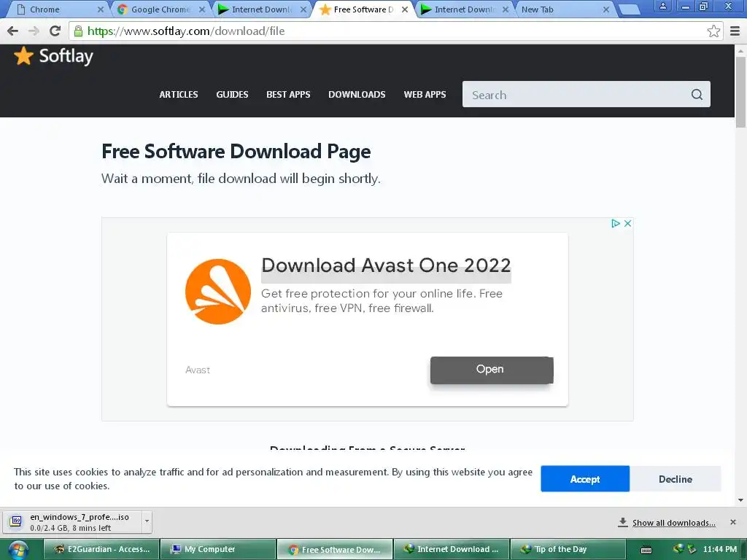This screenshot has height=560, width=747.
Task: Open the new tab button
Action: pos(630,9)
